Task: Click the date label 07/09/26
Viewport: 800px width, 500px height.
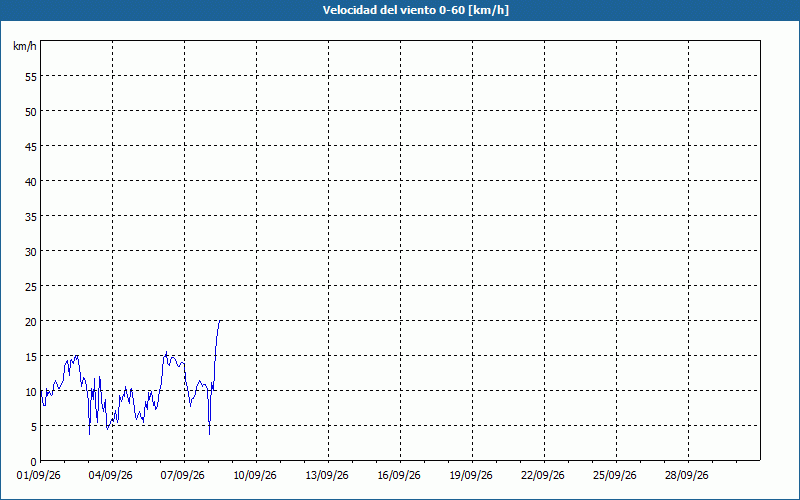Action: pos(183,476)
